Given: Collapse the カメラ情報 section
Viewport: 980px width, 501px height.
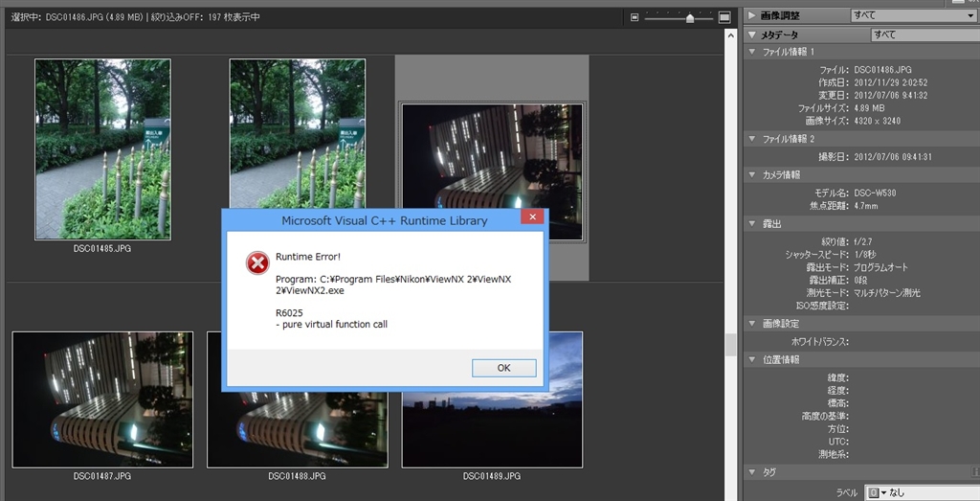Looking at the screenshot, I should pyautogui.click(x=752, y=174).
